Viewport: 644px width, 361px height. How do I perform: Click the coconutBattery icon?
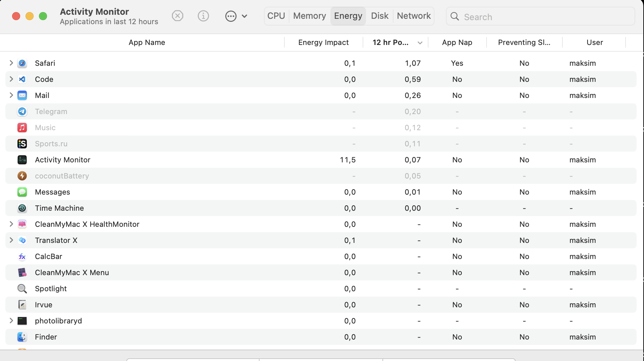coord(22,176)
